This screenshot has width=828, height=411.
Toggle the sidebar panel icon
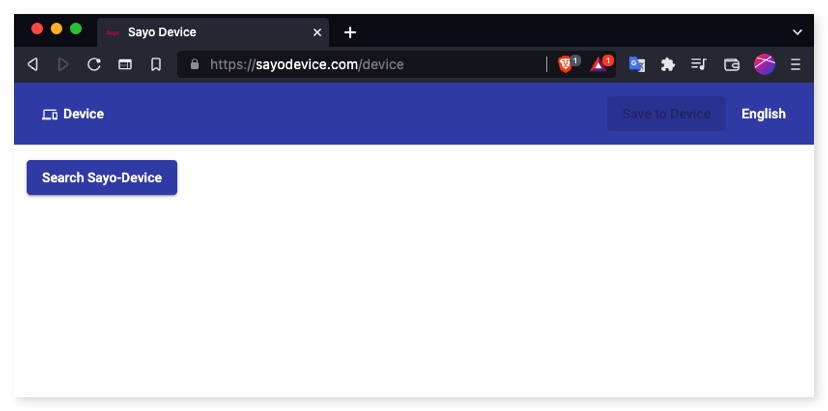pos(125,64)
